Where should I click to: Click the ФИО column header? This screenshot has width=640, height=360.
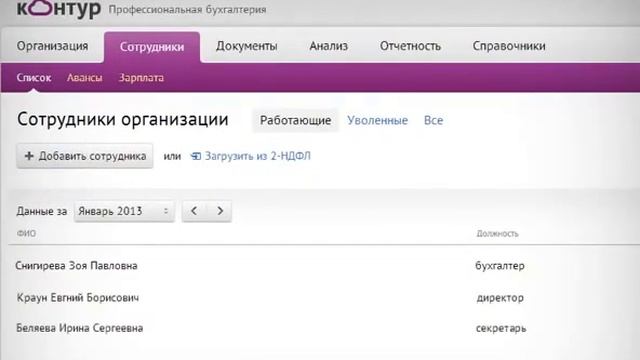[x=26, y=233]
